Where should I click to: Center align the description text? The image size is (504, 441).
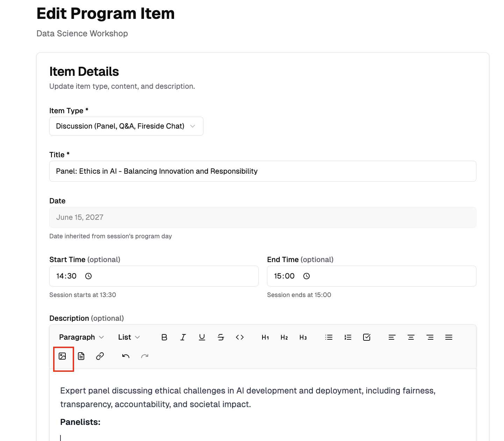tap(411, 337)
